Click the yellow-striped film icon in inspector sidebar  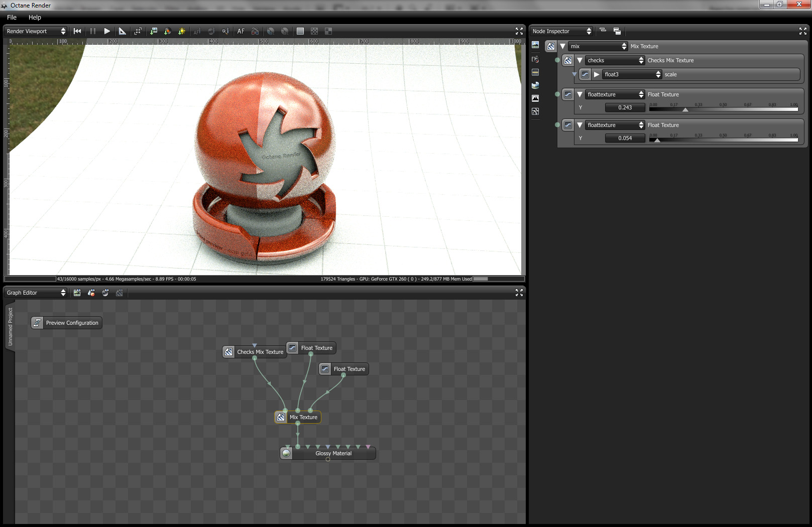point(535,72)
